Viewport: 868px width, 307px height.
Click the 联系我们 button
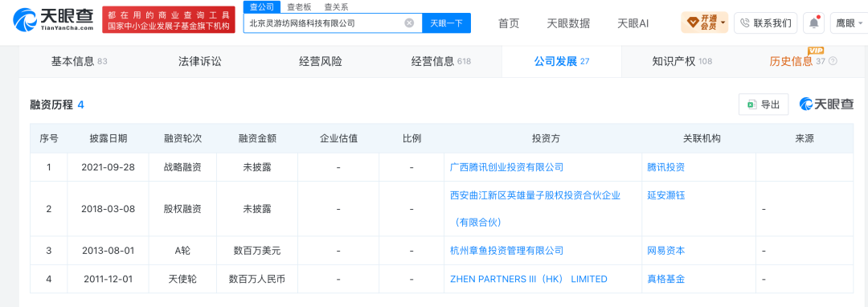point(766,23)
